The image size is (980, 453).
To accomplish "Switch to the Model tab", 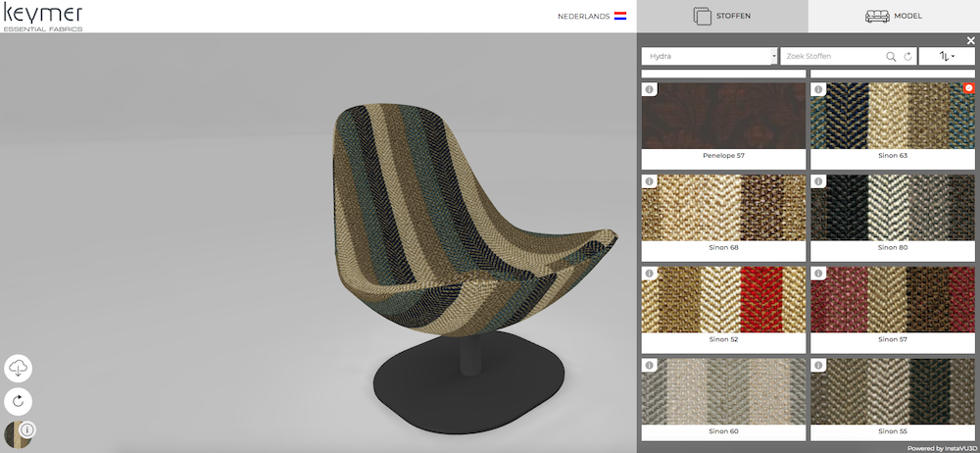I will pyautogui.click(x=894, y=17).
